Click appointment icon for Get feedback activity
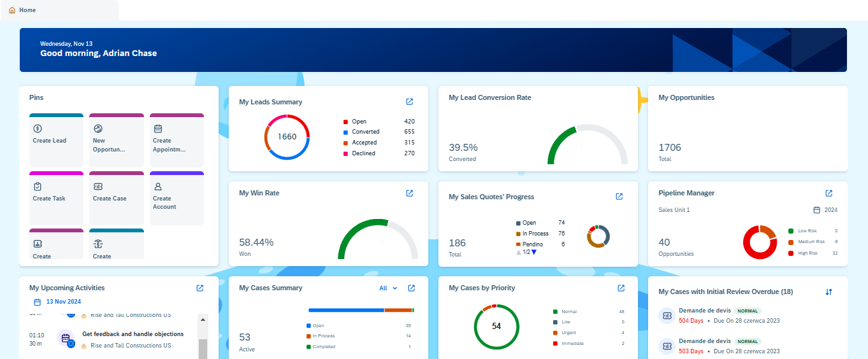The image size is (868, 359). 66,338
